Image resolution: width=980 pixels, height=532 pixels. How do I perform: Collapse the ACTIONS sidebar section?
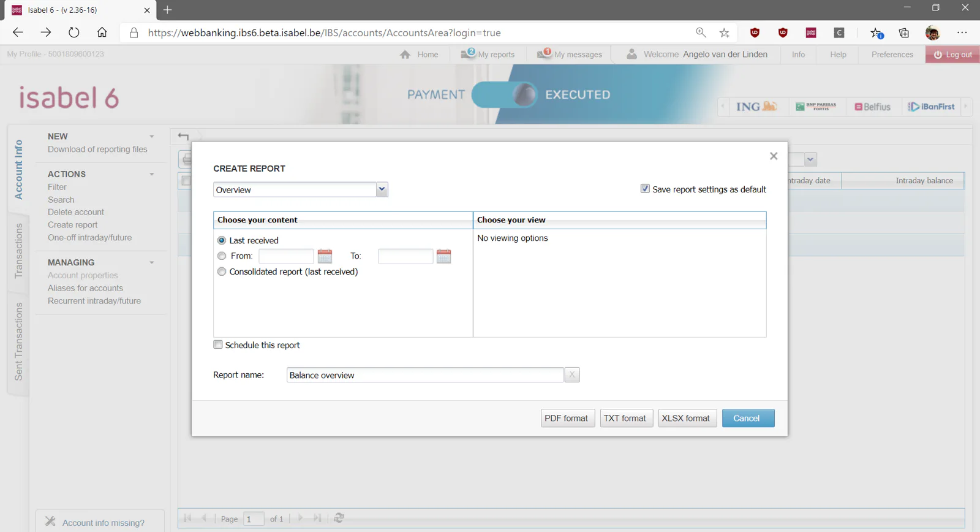coord(152,174)
